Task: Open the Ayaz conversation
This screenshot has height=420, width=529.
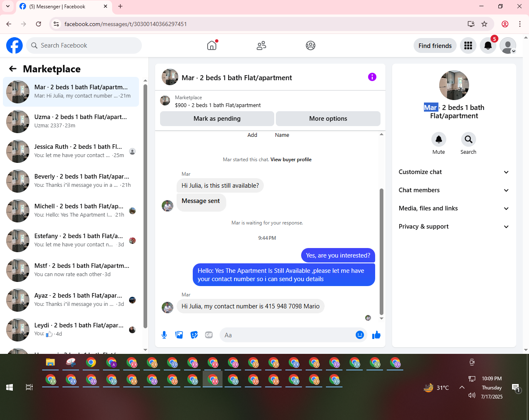Action: [71, 300]
